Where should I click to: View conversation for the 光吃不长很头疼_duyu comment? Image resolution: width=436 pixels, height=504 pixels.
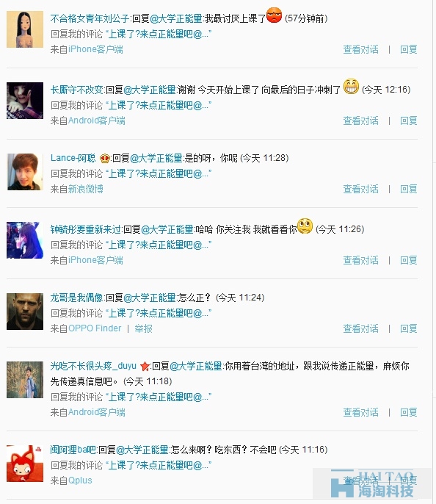pos(360,412)
